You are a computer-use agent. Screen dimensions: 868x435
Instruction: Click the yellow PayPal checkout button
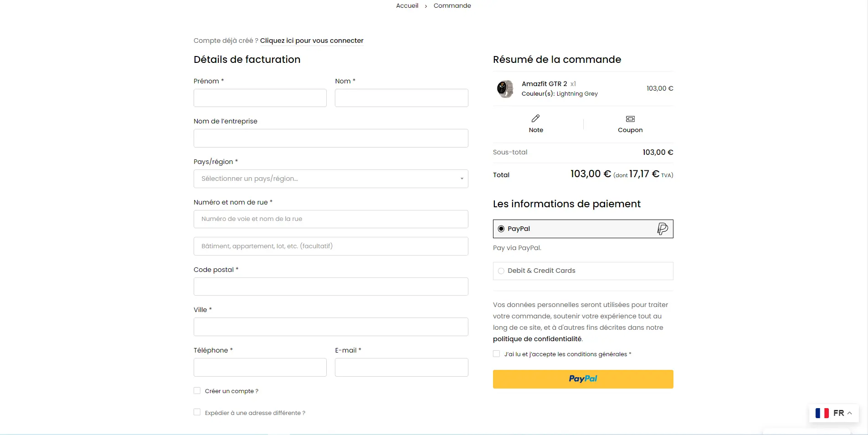(583, 379)
